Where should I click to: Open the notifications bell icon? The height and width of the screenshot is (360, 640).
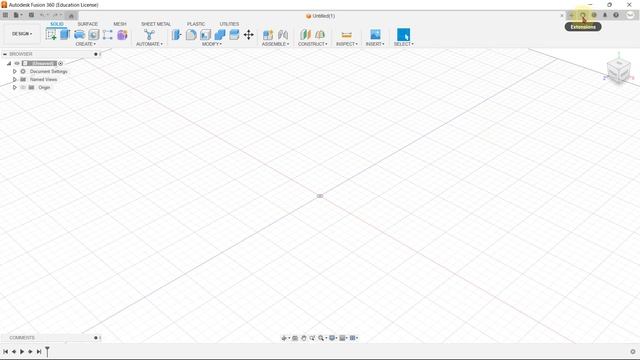605,15
